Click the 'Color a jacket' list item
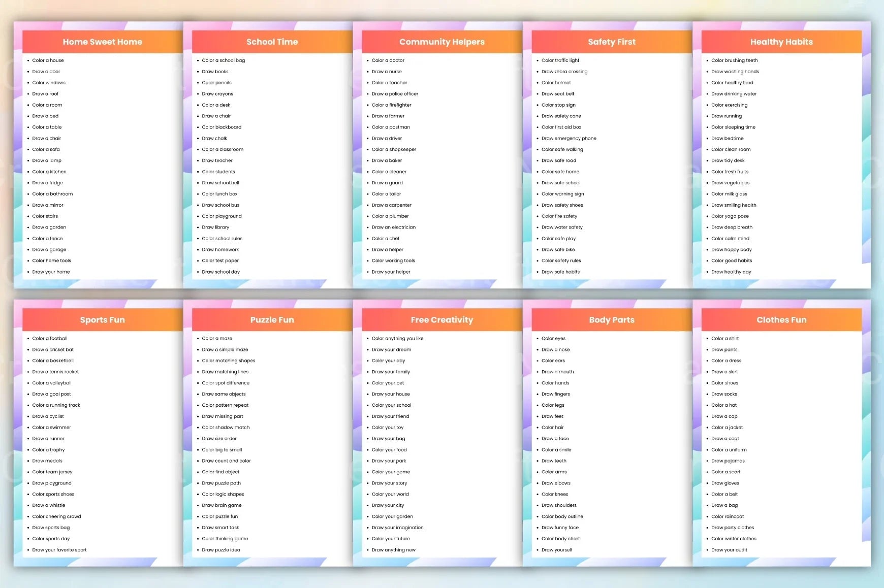The width and height of the screenshot is (884, 588). click(x=727, y=428)
